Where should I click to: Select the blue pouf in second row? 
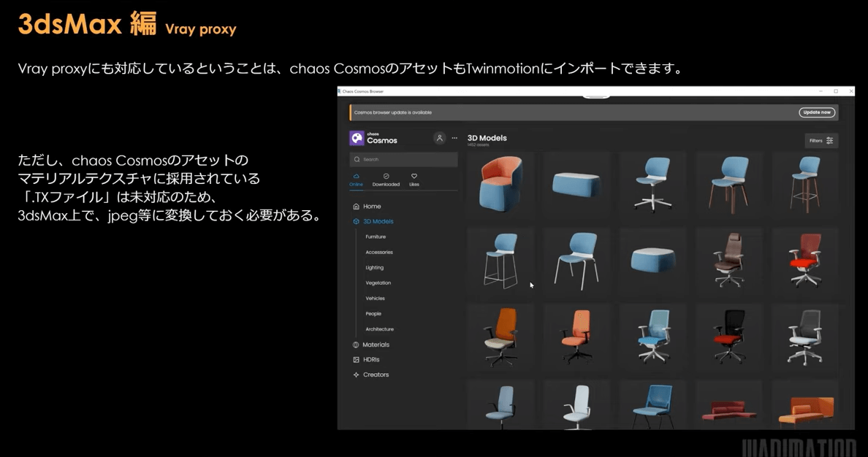pyautogui.click(x=652, y=260)
